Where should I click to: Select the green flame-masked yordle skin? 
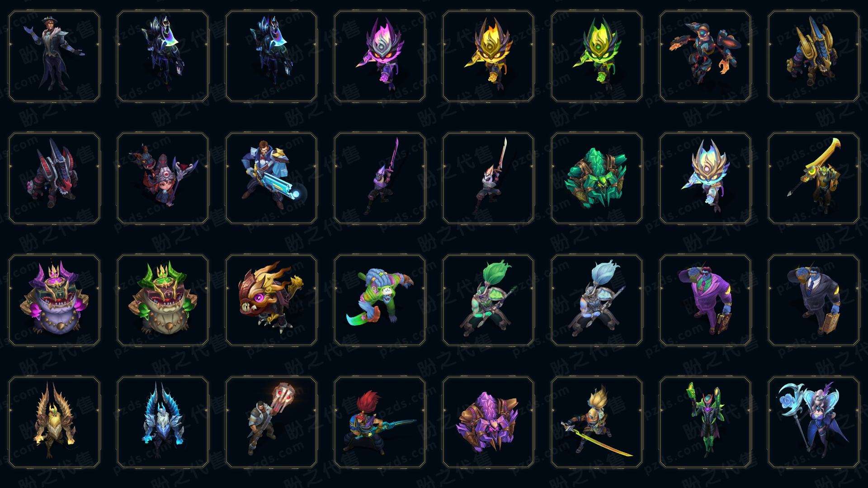597,56
